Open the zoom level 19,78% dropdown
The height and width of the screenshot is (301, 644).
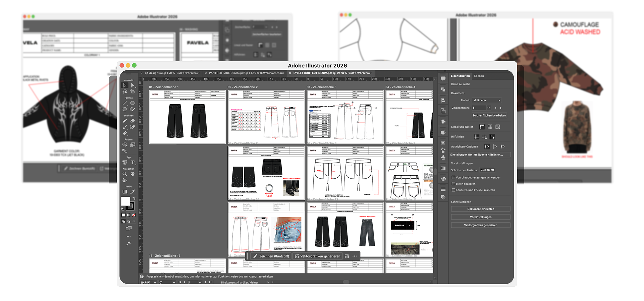click(155, 283)
